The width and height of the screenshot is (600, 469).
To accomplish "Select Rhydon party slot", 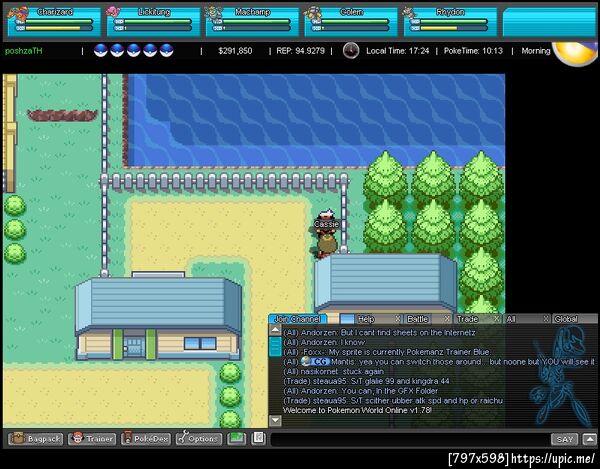I will 450,22.
